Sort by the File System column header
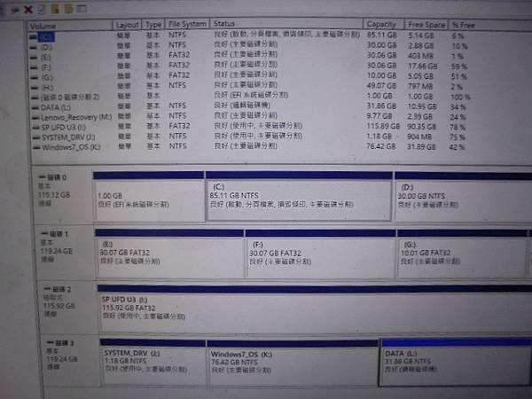The image size is (532, 399). point(187,24)
